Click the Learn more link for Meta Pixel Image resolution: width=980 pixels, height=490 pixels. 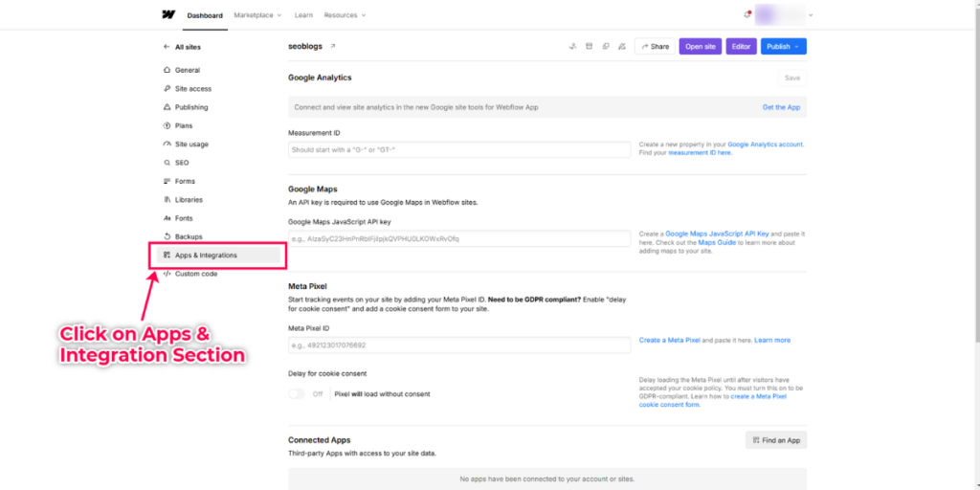772,340
